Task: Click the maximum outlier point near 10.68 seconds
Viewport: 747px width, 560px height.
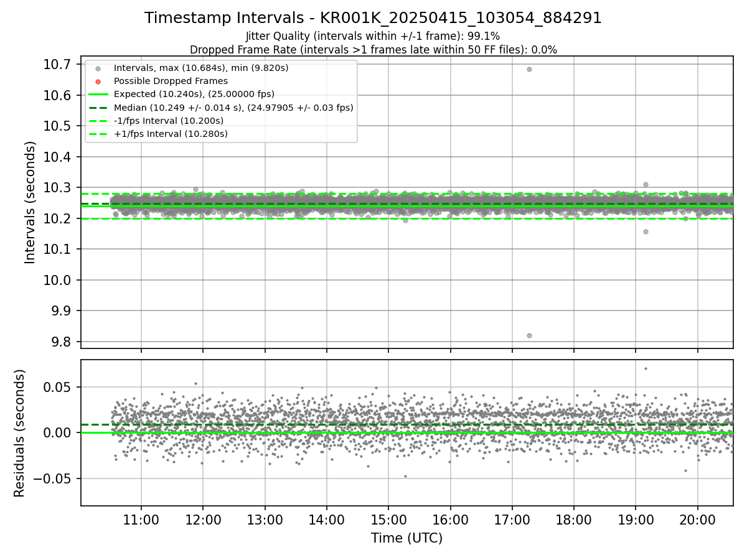Action: point(529,69)
